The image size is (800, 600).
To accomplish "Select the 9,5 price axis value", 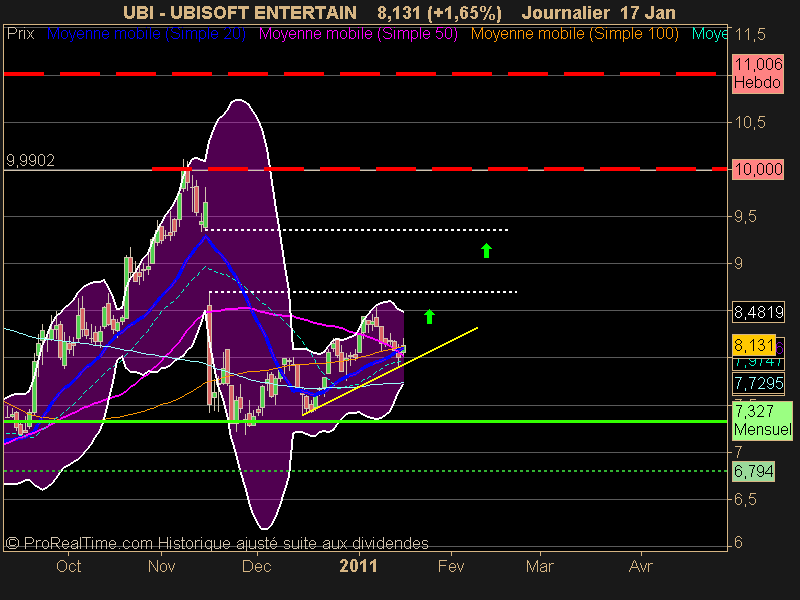I will coord(745,217).
